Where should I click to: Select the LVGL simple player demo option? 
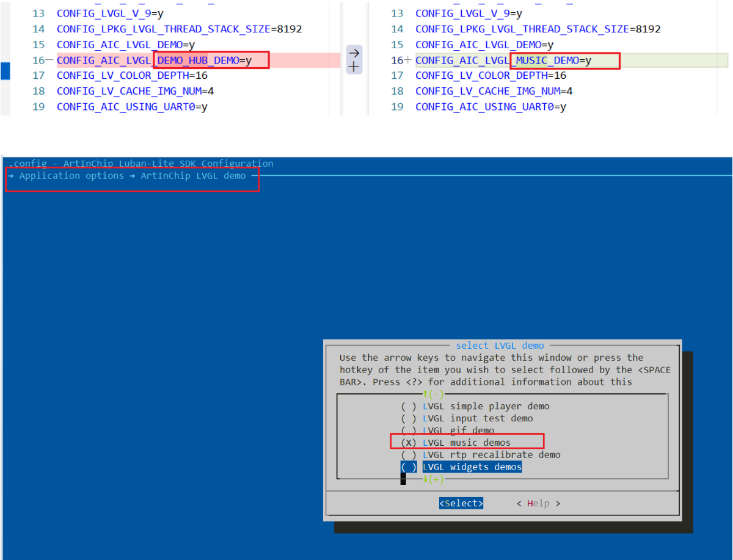[x=475, y=406]
